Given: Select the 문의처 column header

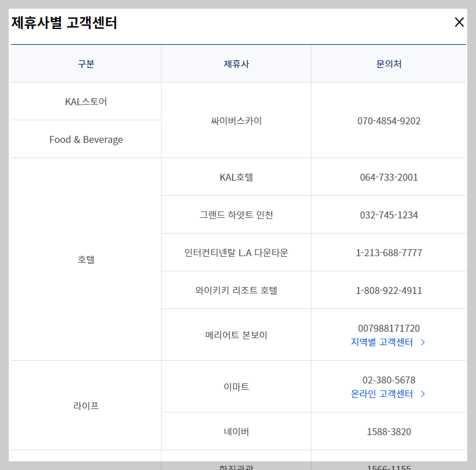Looking at the screenshot, I should pyautogui.click(x=389, y=64).
